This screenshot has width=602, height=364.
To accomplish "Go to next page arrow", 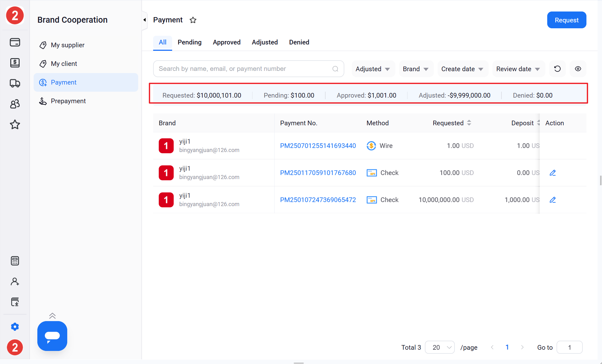I will point(522,347).
